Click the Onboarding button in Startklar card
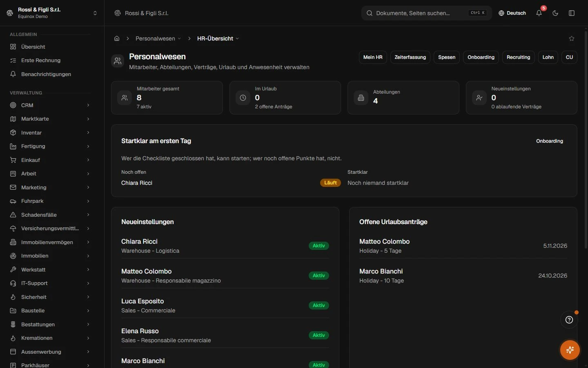This screenshot has width=588, height=368. 550,141
